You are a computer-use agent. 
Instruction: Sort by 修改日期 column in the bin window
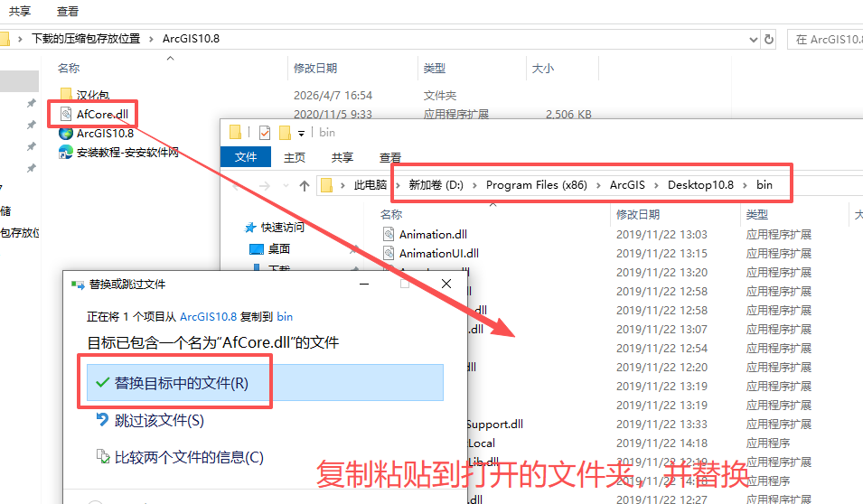(x=638, y=215)
